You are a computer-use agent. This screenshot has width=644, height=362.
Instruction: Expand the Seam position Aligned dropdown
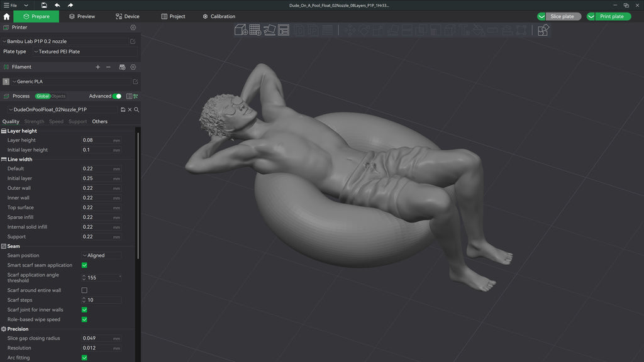tap(101, 255)
